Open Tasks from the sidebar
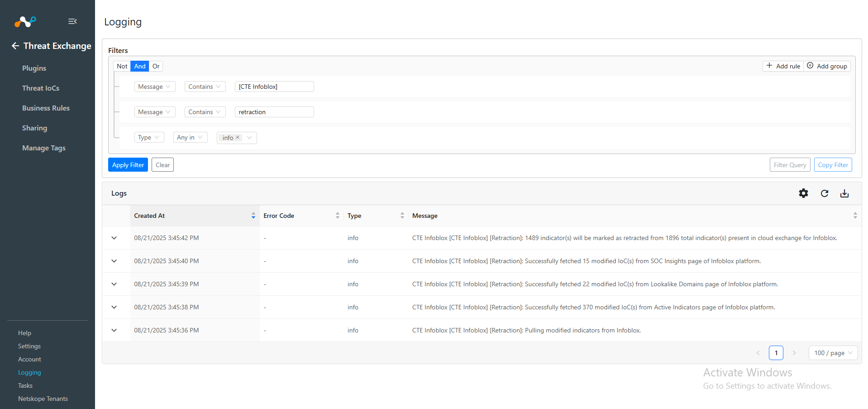 (x=25, y=385)
